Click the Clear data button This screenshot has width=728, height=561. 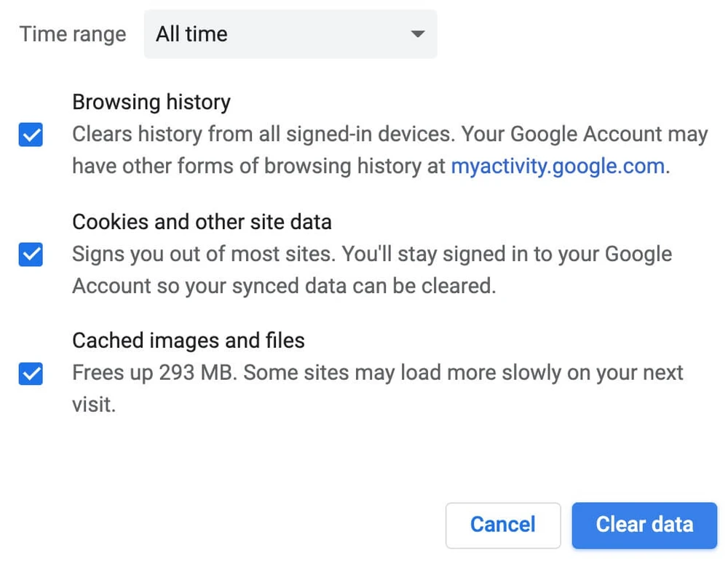pos(644,525)
